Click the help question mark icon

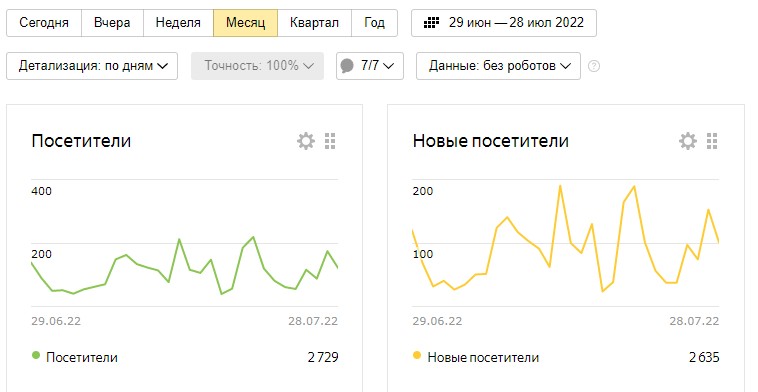594,66
